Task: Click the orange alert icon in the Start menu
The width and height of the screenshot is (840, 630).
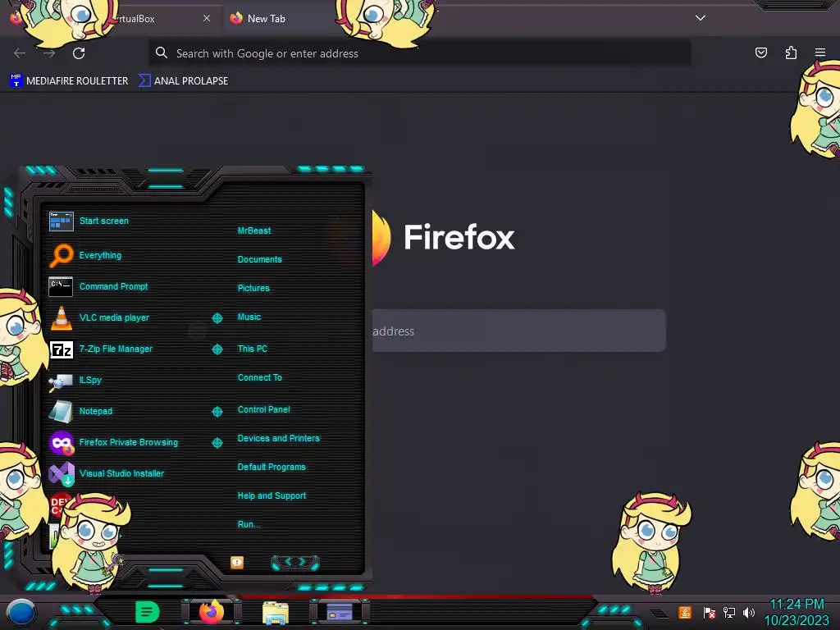Action: 237,563
